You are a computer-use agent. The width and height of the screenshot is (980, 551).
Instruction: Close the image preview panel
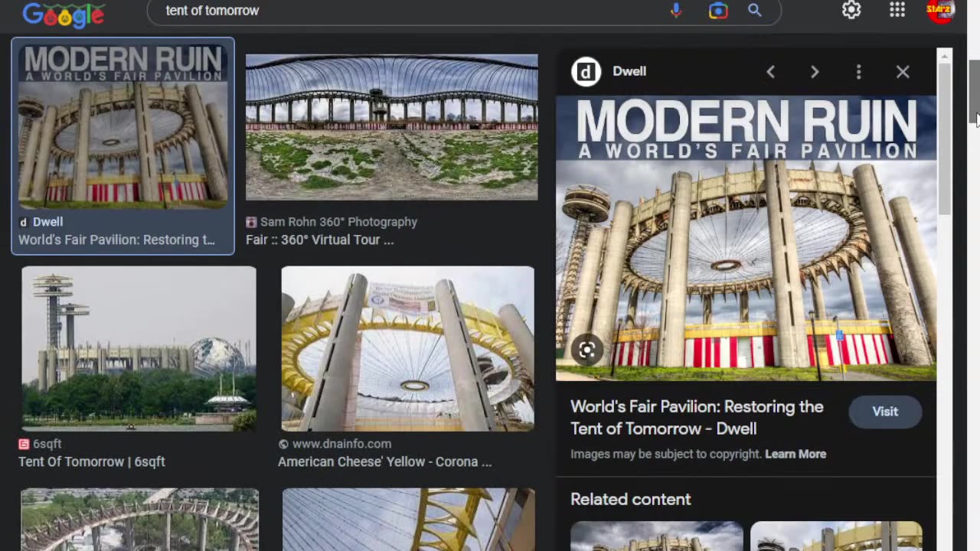903,72
